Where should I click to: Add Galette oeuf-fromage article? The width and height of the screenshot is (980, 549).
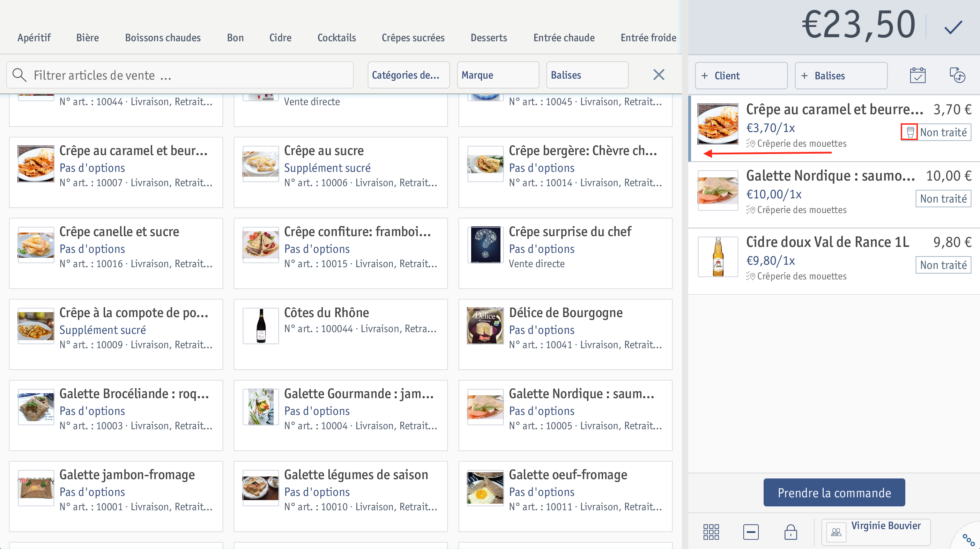[565, 497]
